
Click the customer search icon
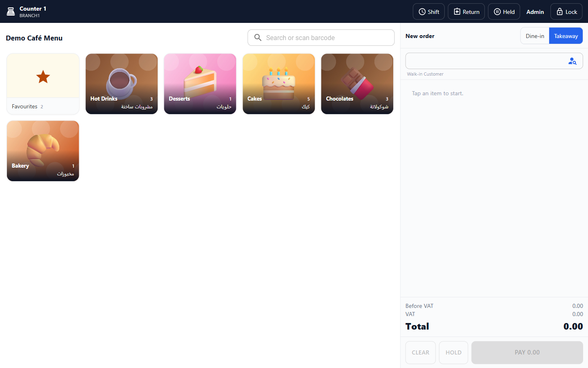tap(572, 61)
